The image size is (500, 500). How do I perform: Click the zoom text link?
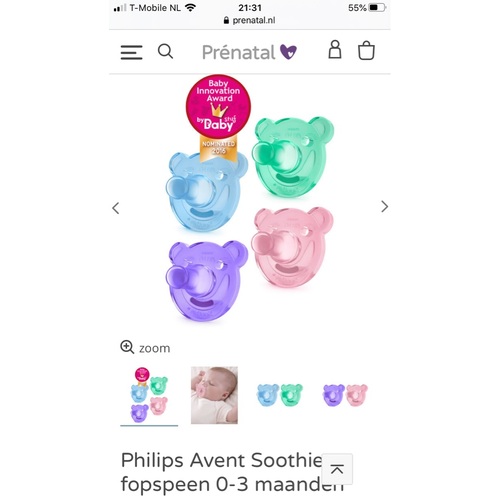(154, 348)
